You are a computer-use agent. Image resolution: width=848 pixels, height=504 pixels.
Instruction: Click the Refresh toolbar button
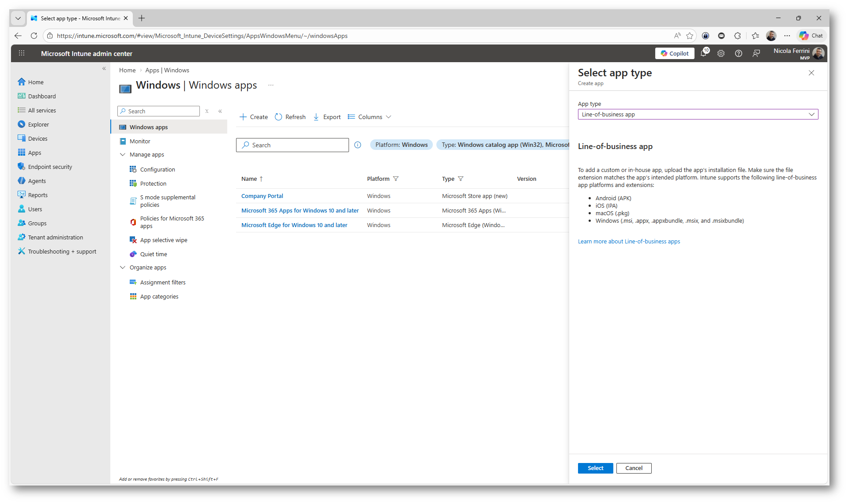pyautogui.click(x=290, y=117)
